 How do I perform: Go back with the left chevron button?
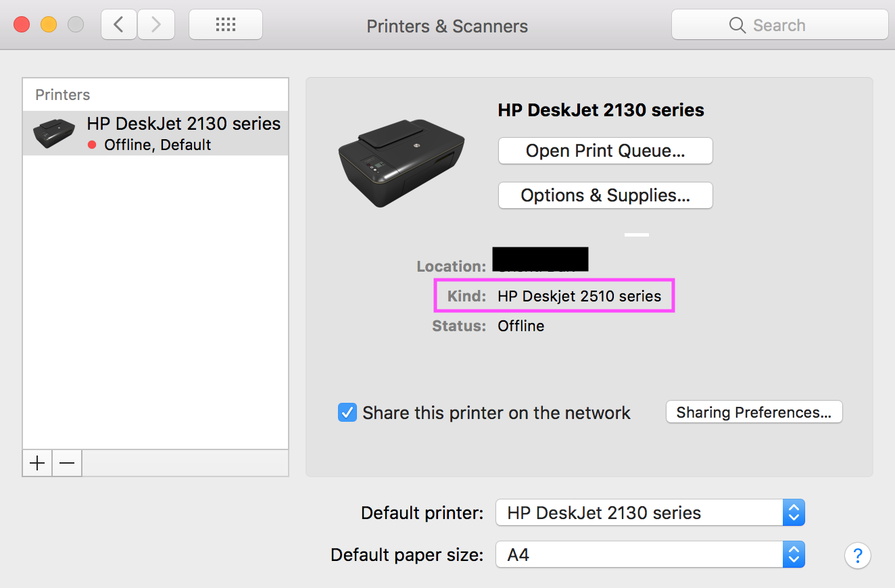pos(119,25)
